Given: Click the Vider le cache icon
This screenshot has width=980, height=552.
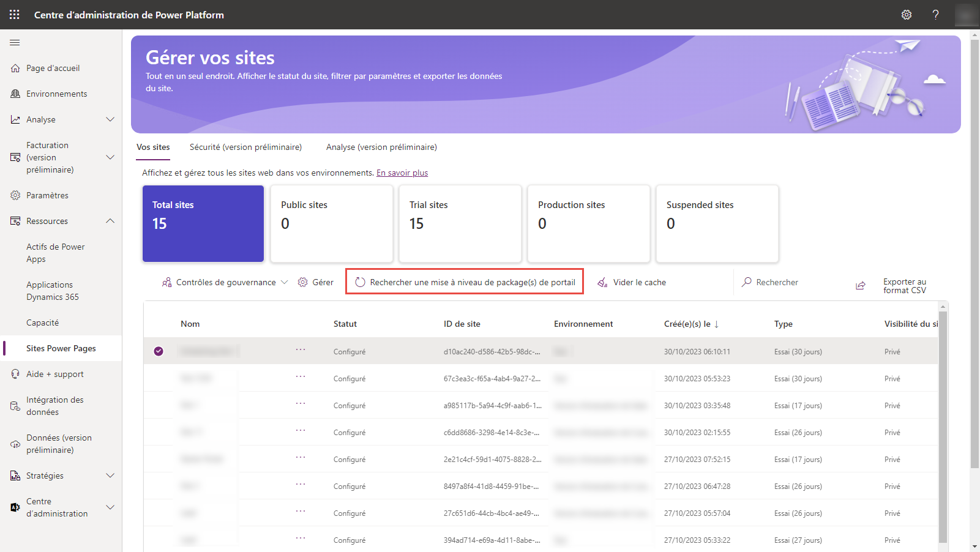Looking at the screenshot, I should [602, 282].
